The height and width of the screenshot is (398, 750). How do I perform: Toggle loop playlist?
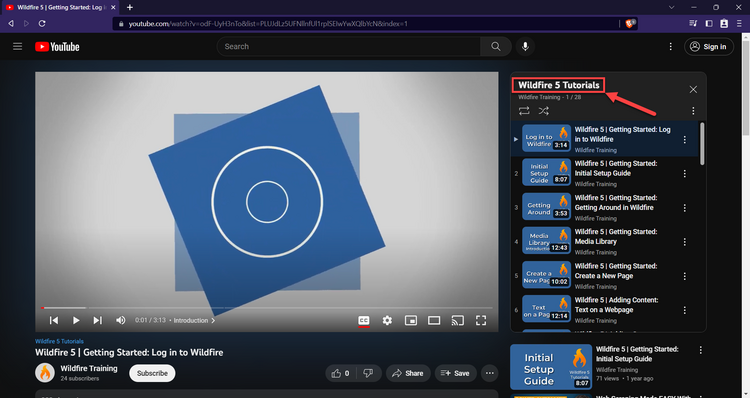click(524, 111)
